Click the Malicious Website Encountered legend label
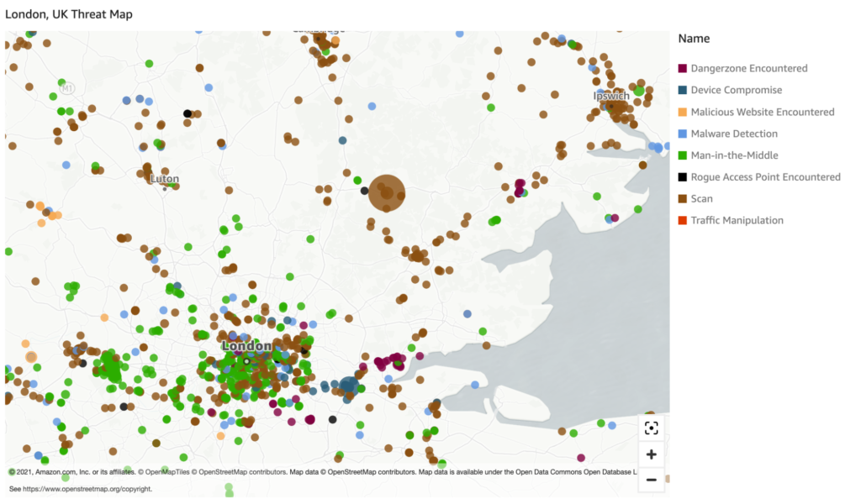This screenshot has width=861, height=504. coord(762,112)
